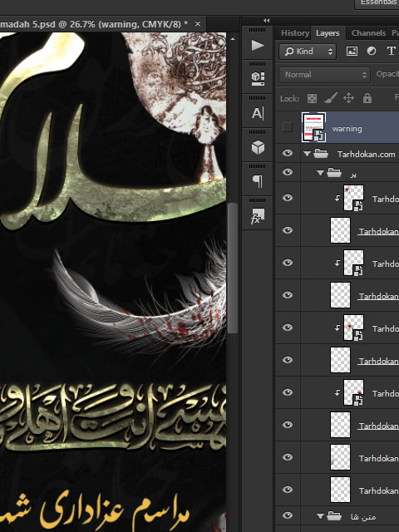Filter layers by pixel layers icon
The height and width of the screenshot is (532, 399).
point(352,52)
